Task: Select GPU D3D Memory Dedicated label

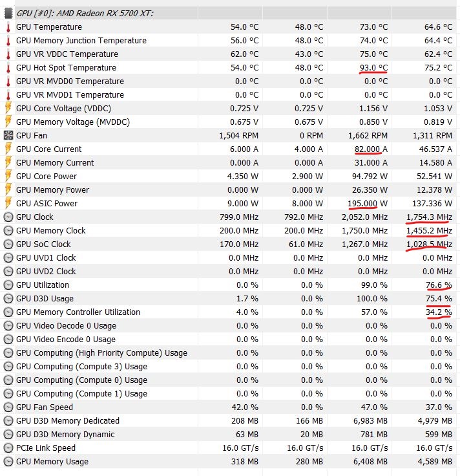Action: click(x=68, y=421)
